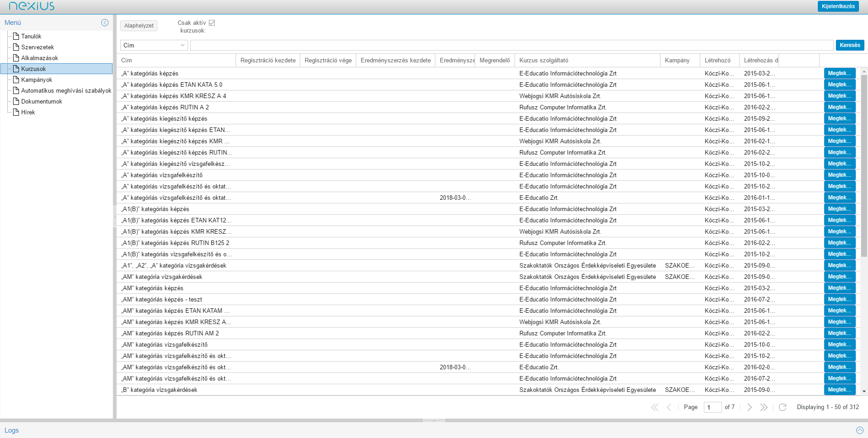This screenshot has width=868, height=438.
Task: Click the scroll down arrow of grid
Action: click(x=864, y=391)
